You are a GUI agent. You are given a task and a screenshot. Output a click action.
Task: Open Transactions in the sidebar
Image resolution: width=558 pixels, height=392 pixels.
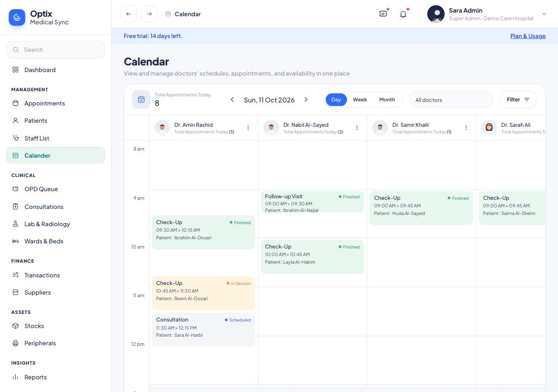point(55,275)
